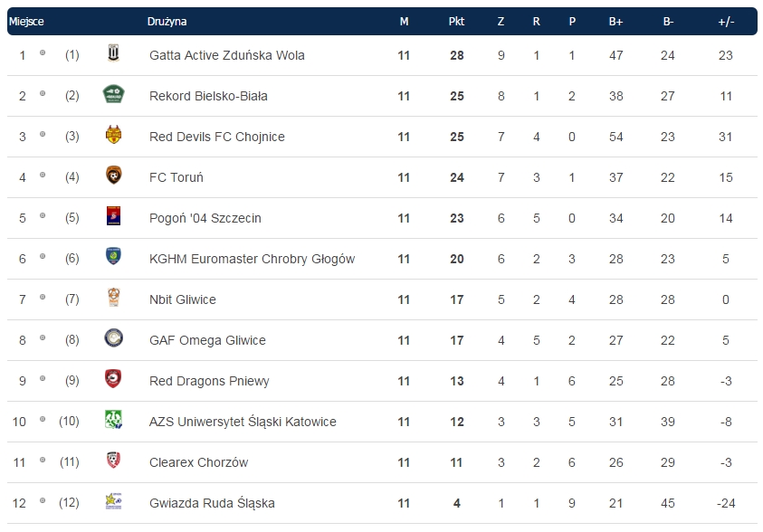Click the Red Devils FC Chojnice crest

click(113, 136)
